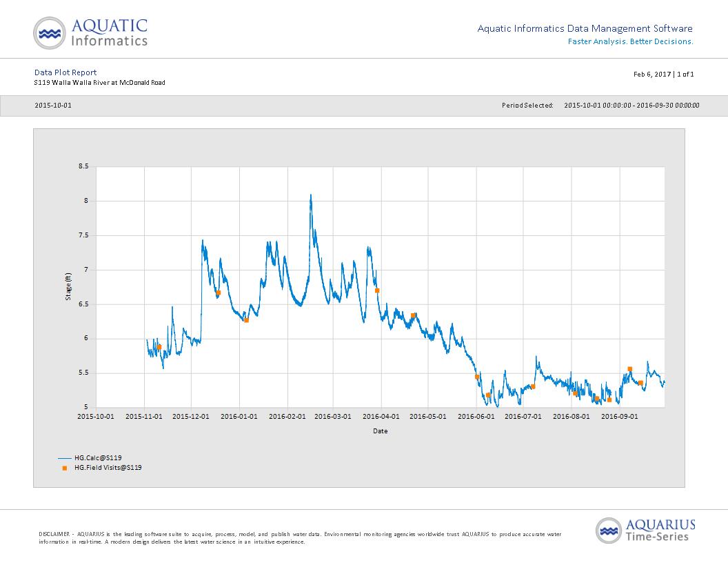Select "S119 Walla Walla River at McDonald Road" subtitle
Screen dimensions: 728x563
coord(100,83)
